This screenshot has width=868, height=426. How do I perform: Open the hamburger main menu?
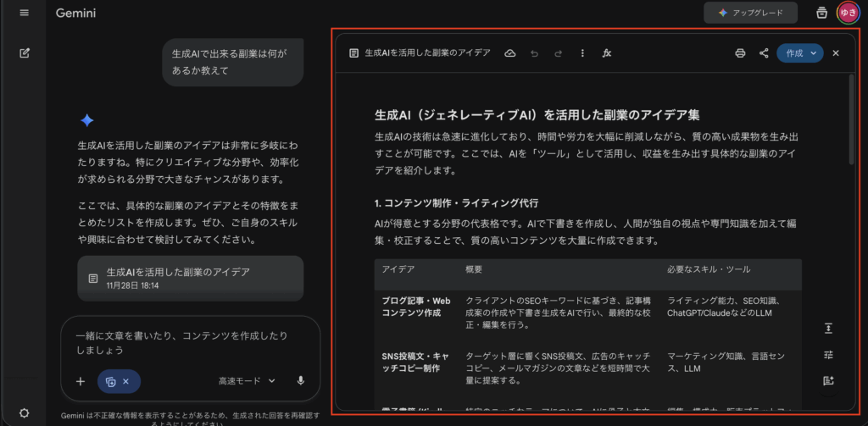coord(25,13)
